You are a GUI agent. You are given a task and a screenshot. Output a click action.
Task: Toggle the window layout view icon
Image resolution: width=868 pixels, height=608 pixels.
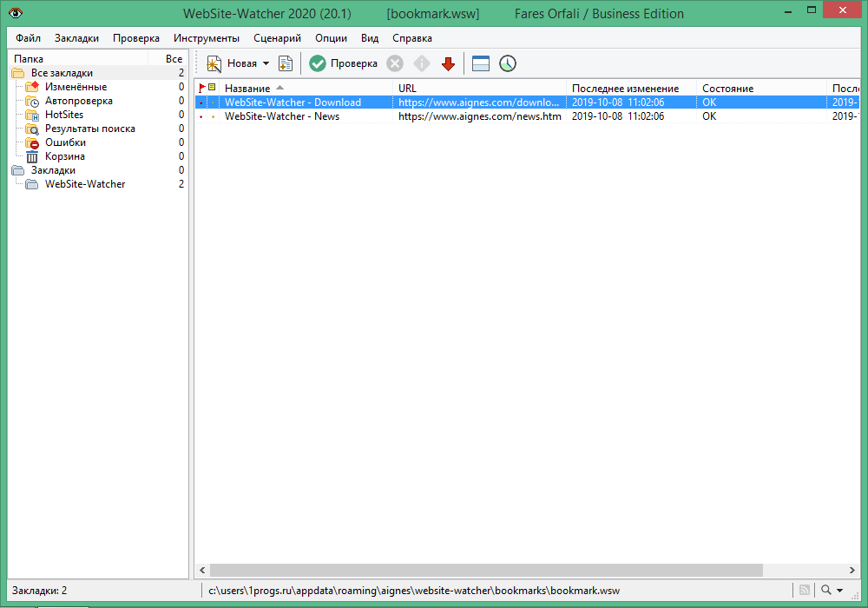(481, 63)
